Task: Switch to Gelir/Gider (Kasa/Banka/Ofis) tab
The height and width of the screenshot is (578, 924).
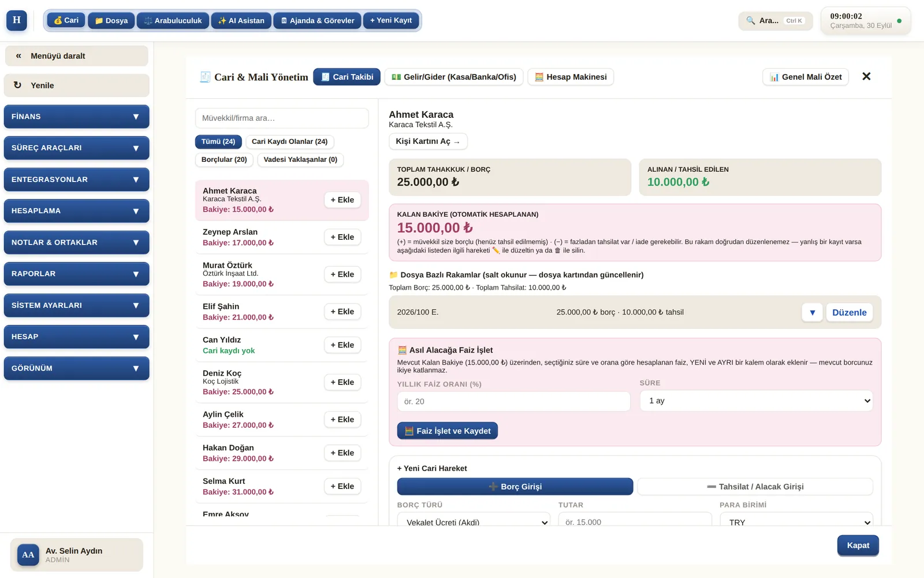Action: 454,77
